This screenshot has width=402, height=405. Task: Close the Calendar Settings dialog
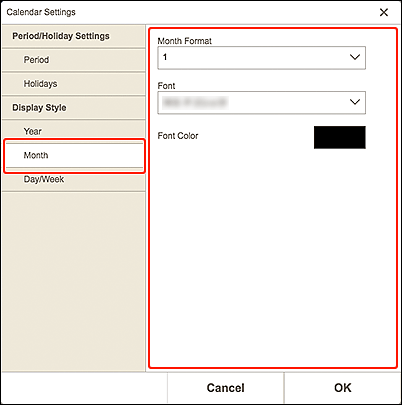pos(384,12)
